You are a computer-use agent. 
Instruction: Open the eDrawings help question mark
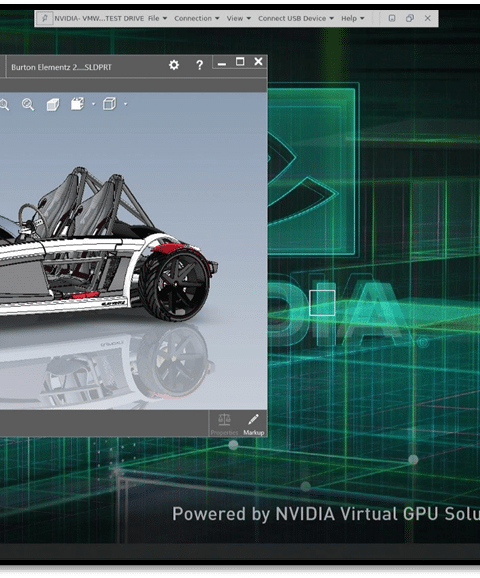pos(199,65)
